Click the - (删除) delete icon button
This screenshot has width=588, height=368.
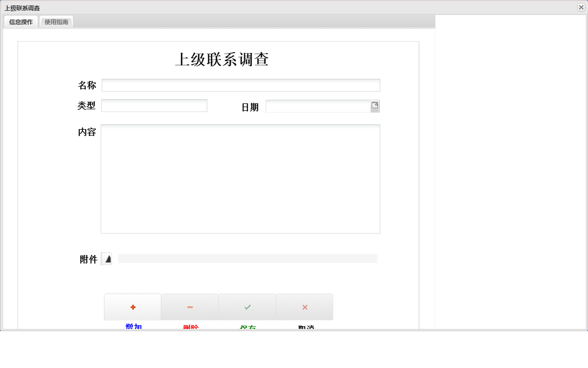pyautogui.click(x=190, y=306)
